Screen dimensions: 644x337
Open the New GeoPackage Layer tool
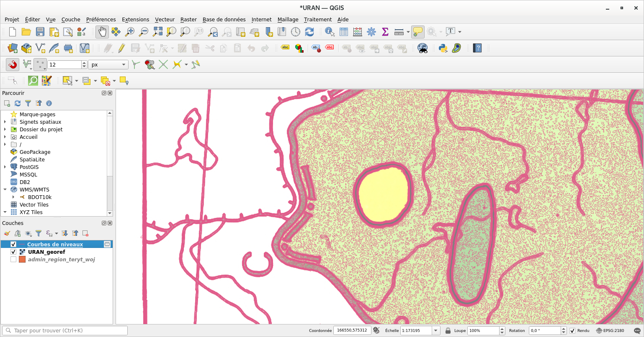(x=26, y=48)
